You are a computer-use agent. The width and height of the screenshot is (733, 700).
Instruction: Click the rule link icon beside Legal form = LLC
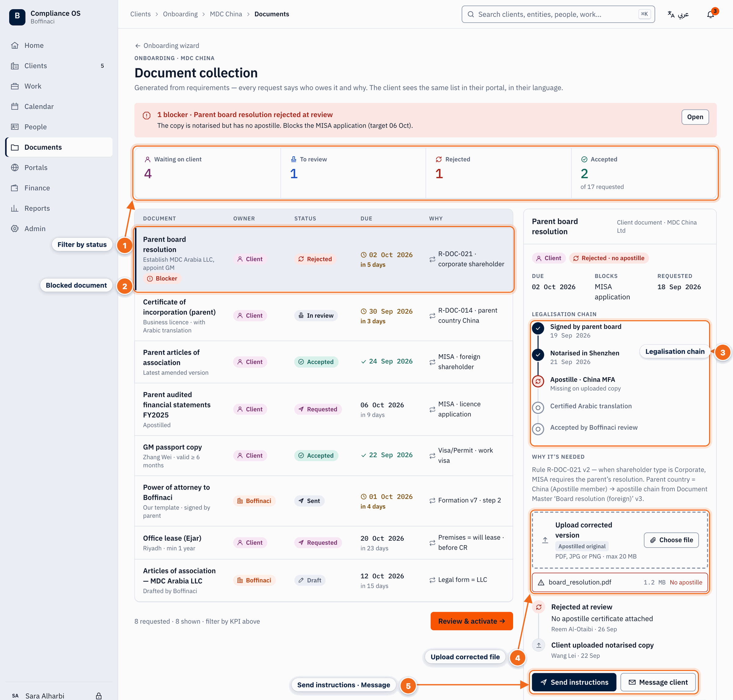coord(432,580)
